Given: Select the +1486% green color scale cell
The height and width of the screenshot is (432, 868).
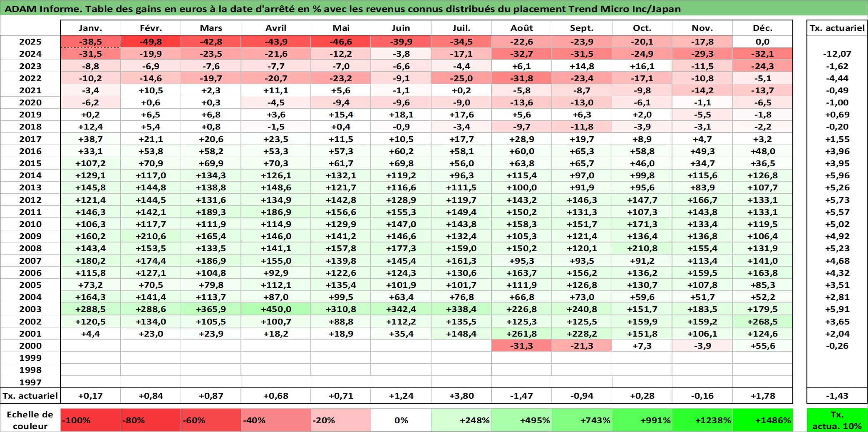Looking at the screenshot, I should (x=763, y=420).
